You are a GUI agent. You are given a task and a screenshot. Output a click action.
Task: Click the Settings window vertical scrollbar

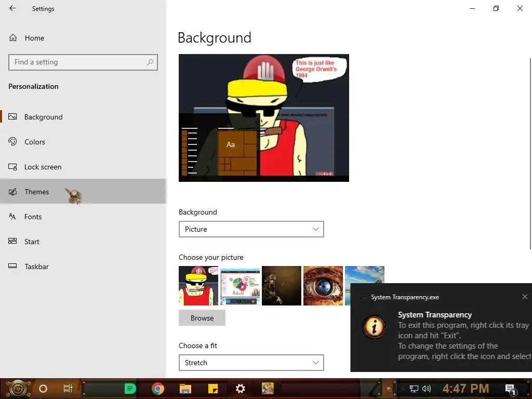pyautogui.click(x=530, y=153)
